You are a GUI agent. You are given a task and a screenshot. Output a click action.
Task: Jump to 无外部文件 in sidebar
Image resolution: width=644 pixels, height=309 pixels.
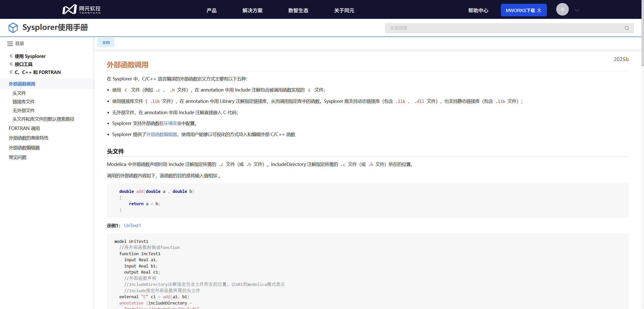tap(24, 110)
